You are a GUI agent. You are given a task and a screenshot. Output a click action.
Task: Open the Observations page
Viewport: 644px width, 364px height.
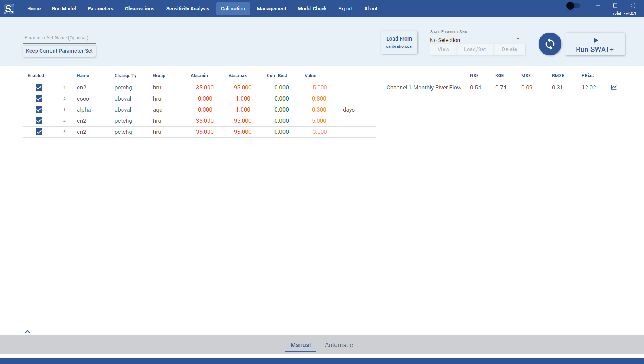click(140, 8)
